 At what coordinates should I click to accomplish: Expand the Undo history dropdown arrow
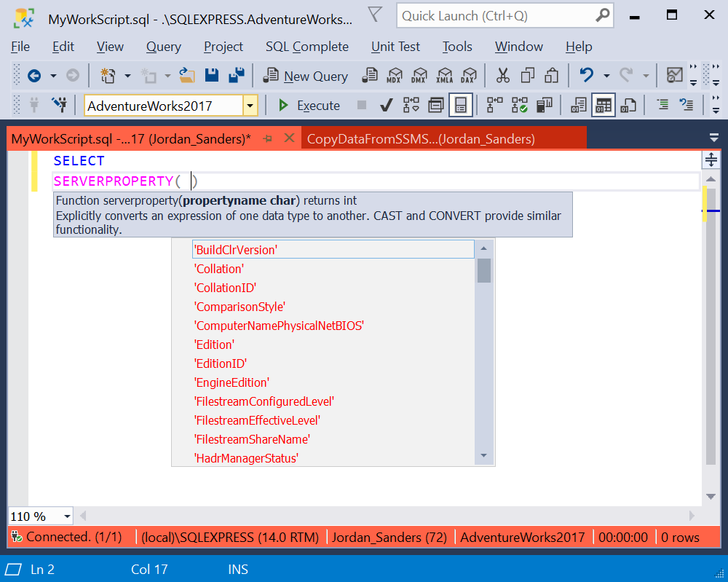coord(606,76)
